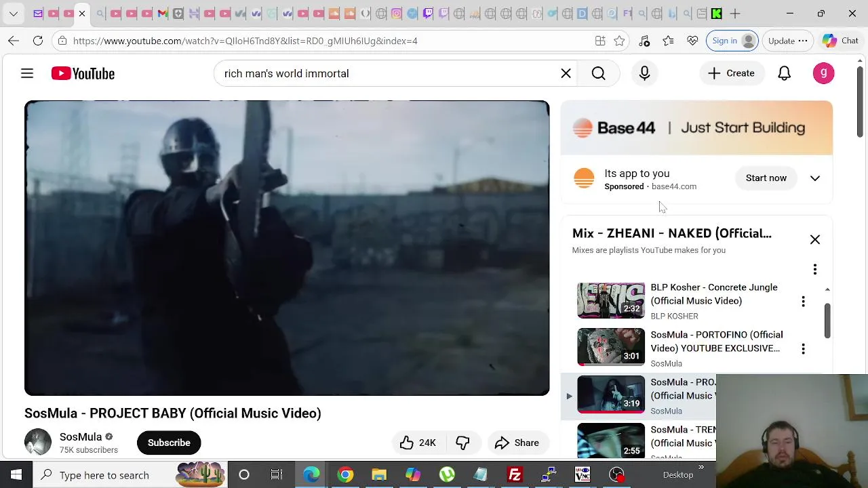The height and width of the screenshot is (488, 868).
Task: Switch to the first Twitch browser tab
Action: click(x=428, y=14)
